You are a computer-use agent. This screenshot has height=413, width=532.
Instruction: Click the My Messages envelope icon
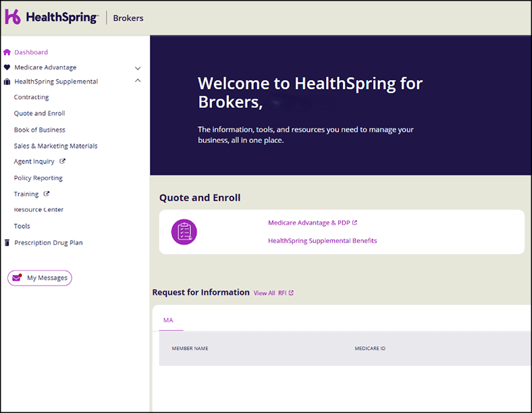17,277
